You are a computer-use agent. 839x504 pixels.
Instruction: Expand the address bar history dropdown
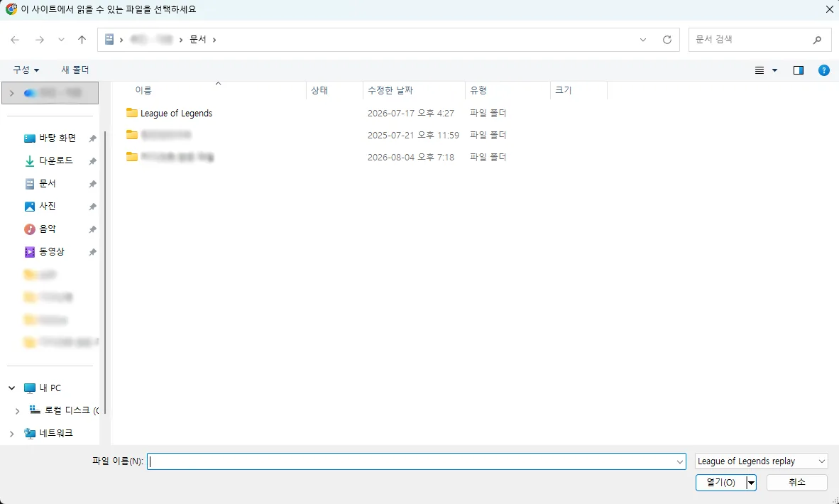[x=643, y=40]
